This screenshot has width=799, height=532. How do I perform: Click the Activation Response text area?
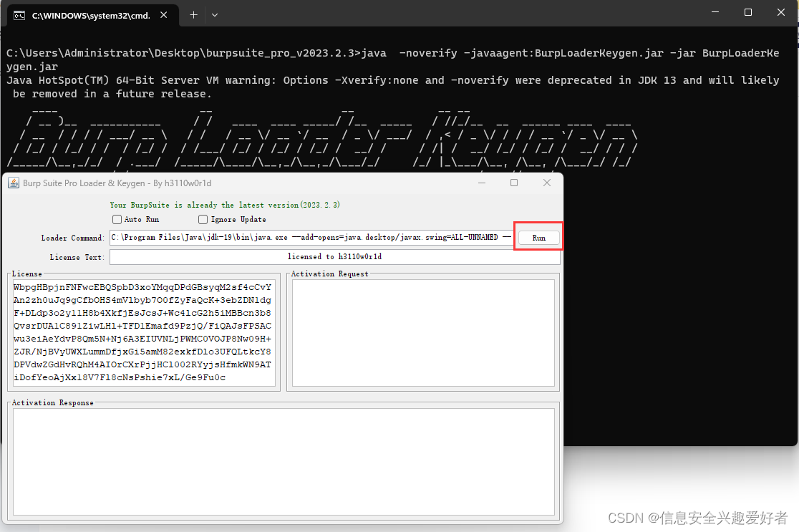[284, 462]
